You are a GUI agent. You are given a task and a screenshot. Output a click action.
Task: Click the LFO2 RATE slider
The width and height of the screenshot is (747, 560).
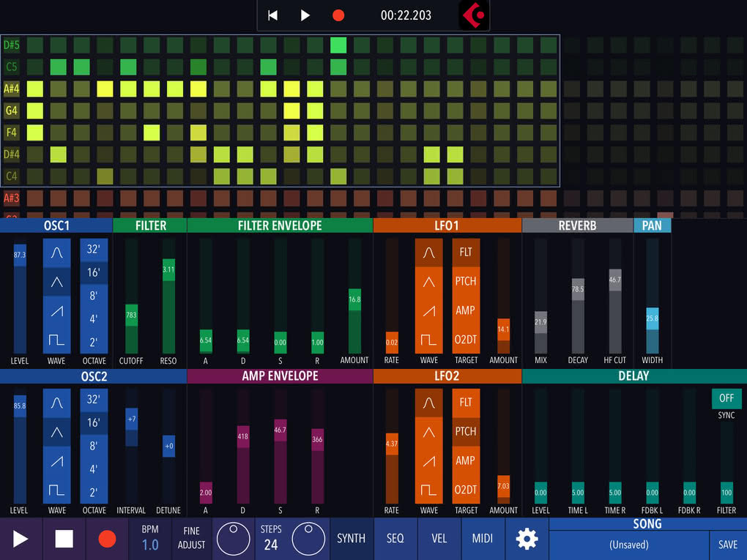click(392, 447)
